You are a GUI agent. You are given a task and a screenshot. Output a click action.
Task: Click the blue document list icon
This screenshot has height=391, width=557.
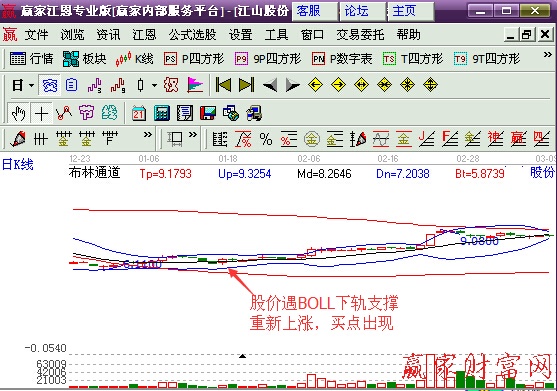tap(71, 85)
